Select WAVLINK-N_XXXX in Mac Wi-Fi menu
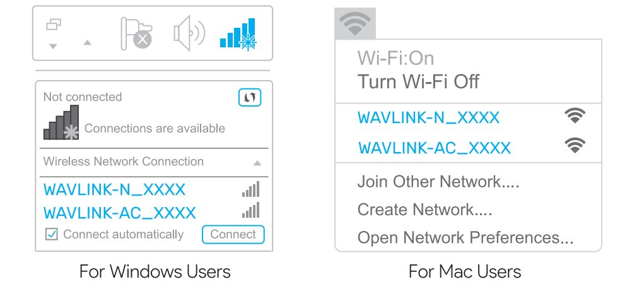 (x=428, y=117)
